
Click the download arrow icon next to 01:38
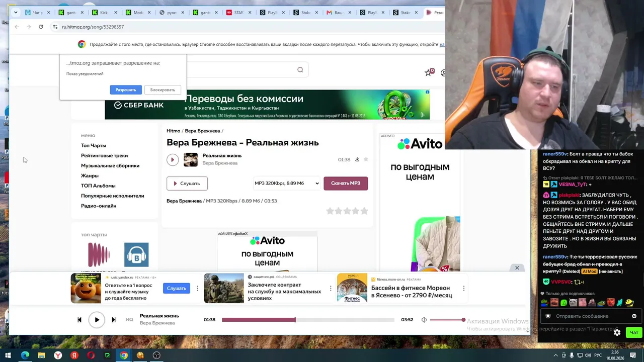click(x=357, y=159)
